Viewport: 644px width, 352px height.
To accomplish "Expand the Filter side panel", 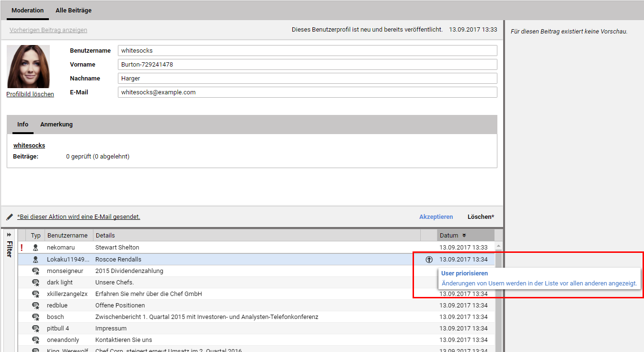I will click(x=9, y=235).
